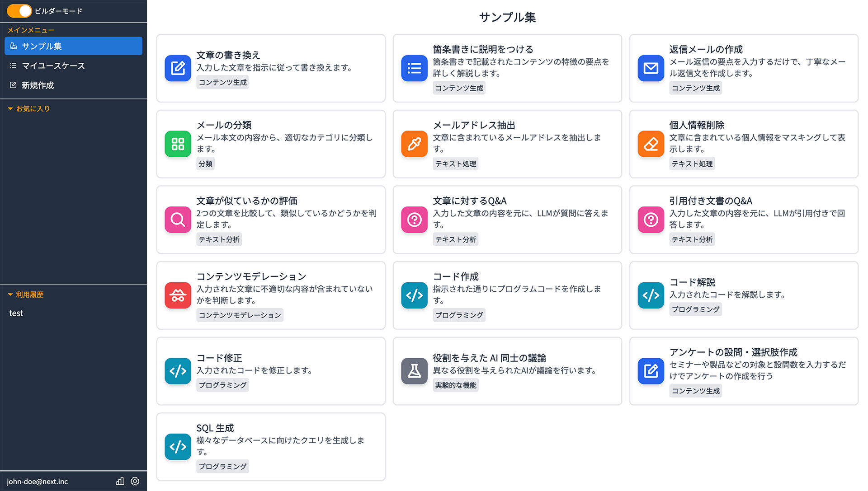This screenshot has height=491, width=868.
Task: Collapse the お気に入り section arrow
Action: click(x=10, y=109)
